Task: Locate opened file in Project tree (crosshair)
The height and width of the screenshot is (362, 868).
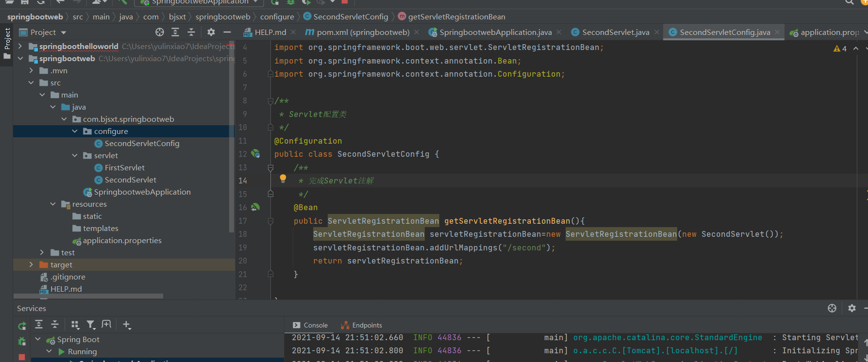Action: pyautogui.click(x=160, y=32)
